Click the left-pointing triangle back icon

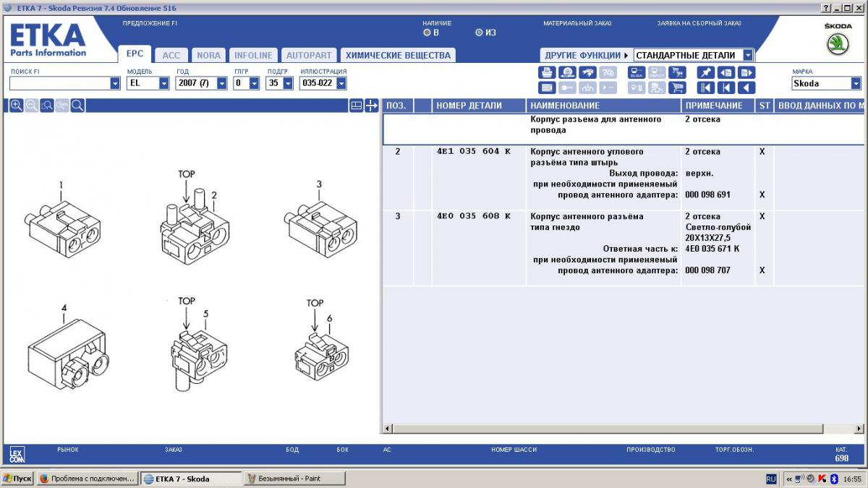(746, 88)
